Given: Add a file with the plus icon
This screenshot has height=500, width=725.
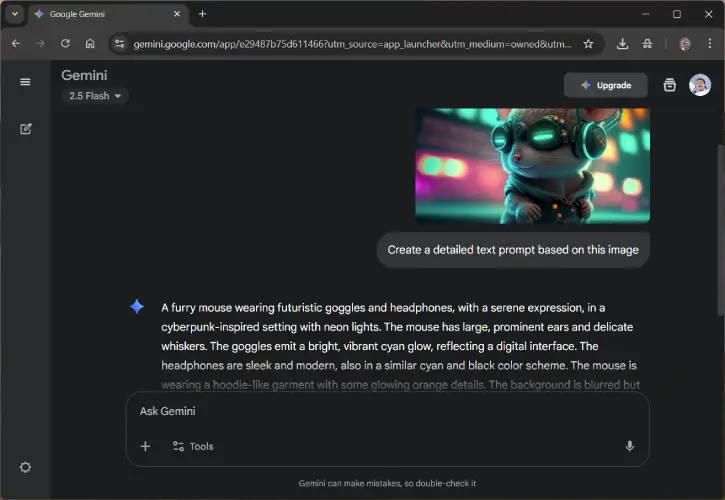Looking at the screenshot, I should tap(145, 446).
